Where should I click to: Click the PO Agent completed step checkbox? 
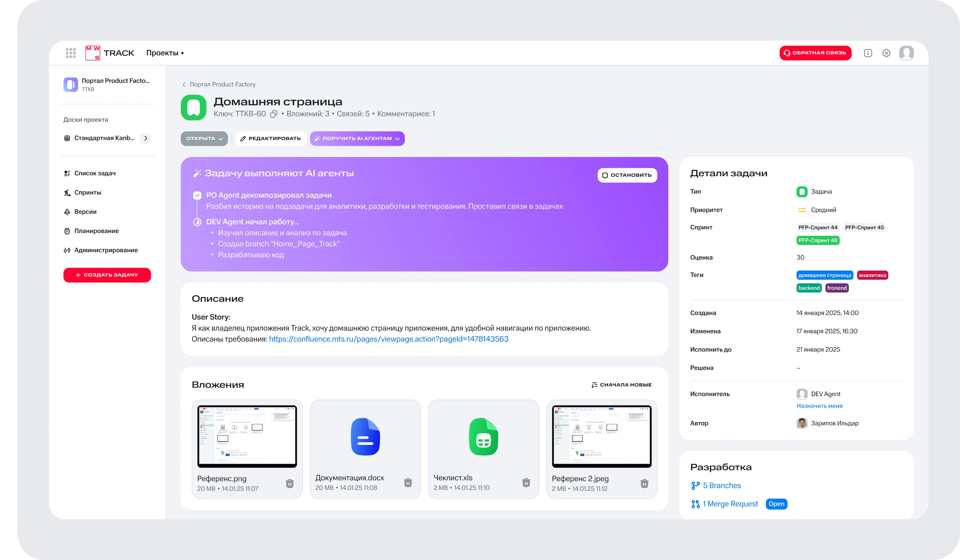click(197, 195)
